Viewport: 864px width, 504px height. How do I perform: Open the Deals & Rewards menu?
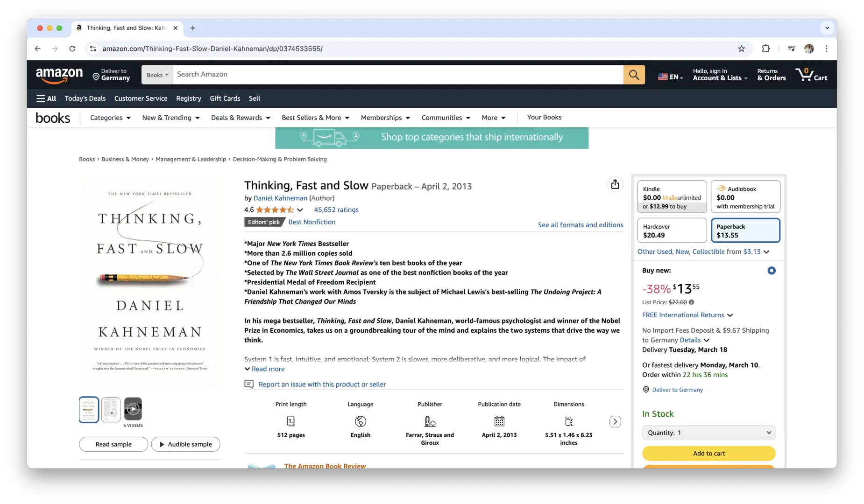point(241,118)
